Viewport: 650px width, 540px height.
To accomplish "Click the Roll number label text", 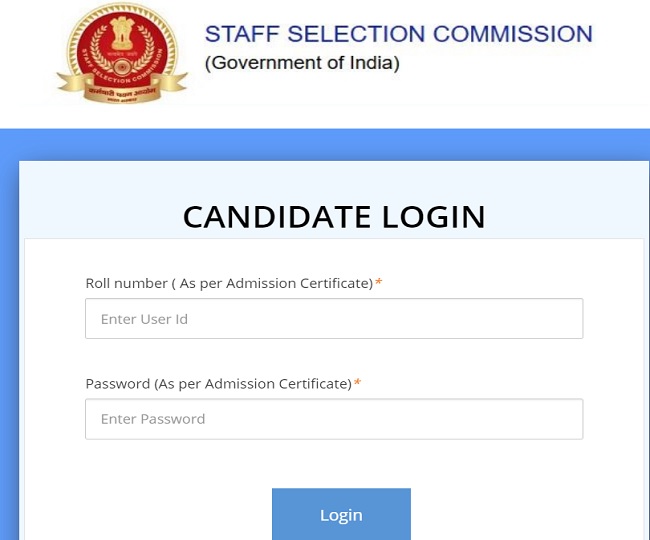I will tap(127, 284).
